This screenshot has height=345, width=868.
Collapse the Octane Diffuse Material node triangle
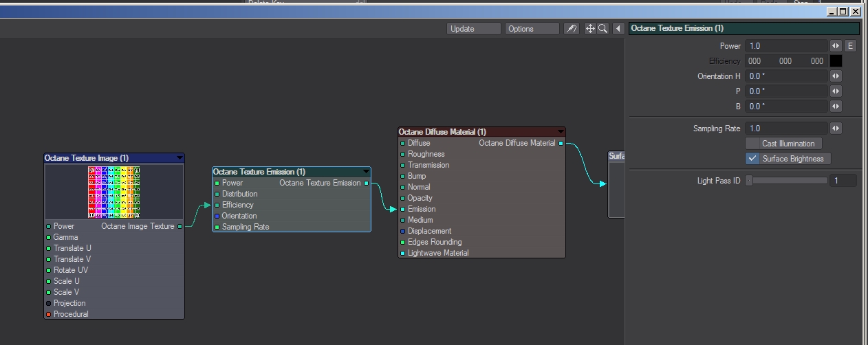[561, 132]
